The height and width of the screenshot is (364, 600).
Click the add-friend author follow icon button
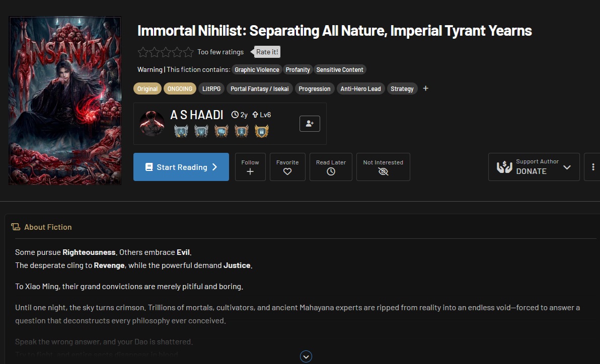(x=310, y=124)
